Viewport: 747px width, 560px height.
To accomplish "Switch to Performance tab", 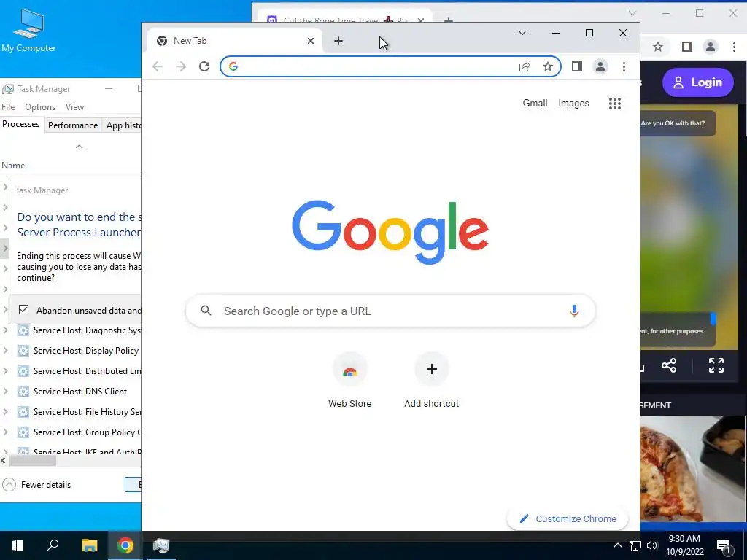I will (73, 125).
